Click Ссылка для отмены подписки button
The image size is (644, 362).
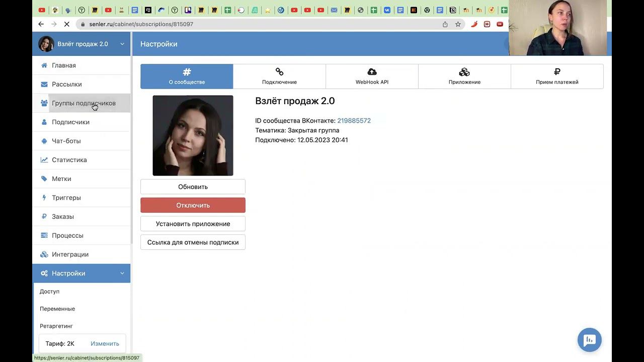[x=193, y=242]
